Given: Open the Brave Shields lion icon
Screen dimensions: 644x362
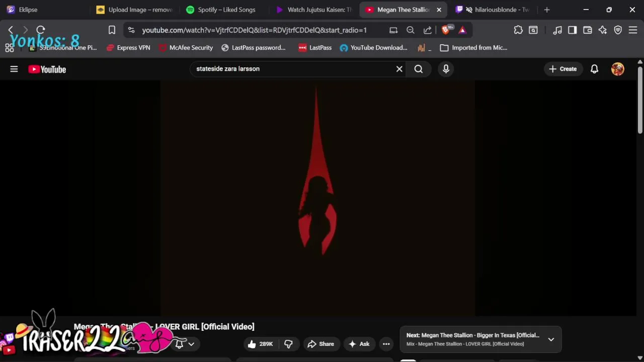Looking at the screenshot, I should pyautogui.click(x=446, y=30).
